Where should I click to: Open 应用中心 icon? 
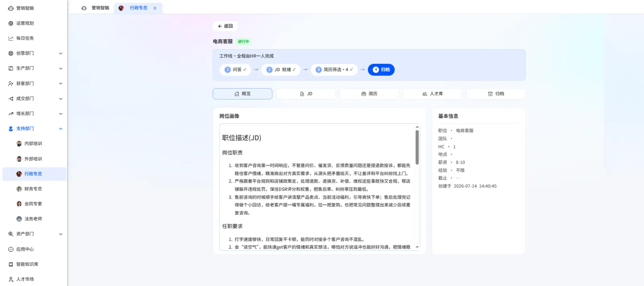pyautogui.click(x=11, y=249)
